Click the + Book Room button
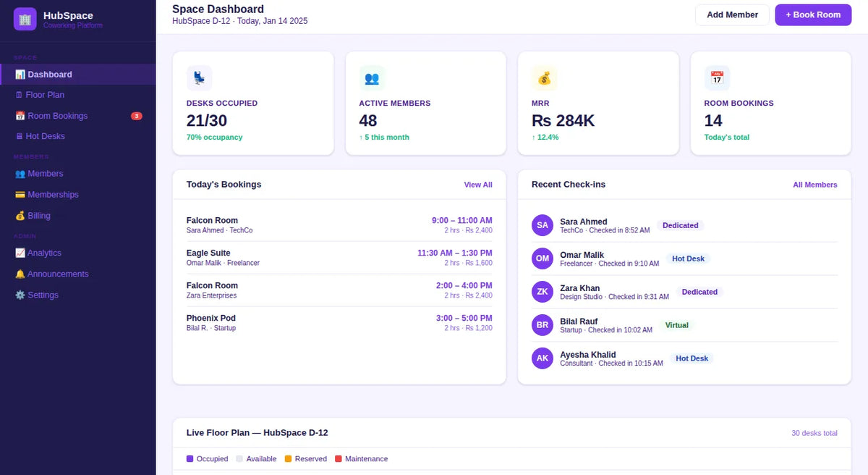868x475 pixels. [x=813, y=15]
